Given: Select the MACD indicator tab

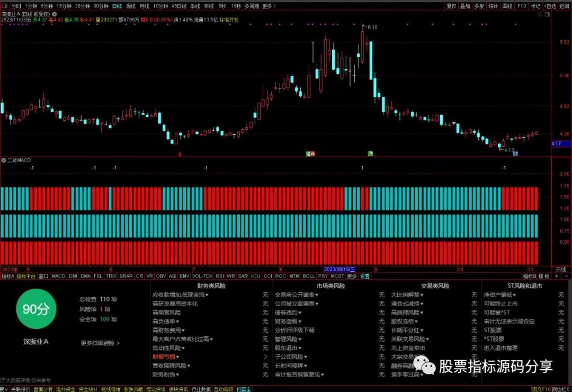Looking at the screenshot, I should (x=58, y=277).
